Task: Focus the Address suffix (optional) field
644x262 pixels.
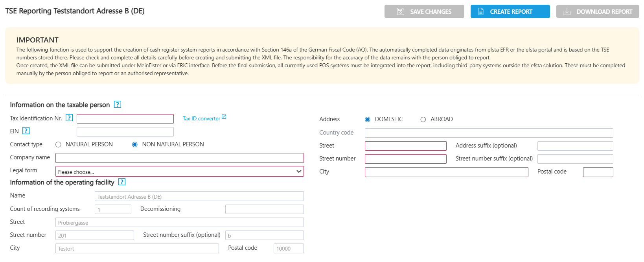Action: [x=575, y=146]
